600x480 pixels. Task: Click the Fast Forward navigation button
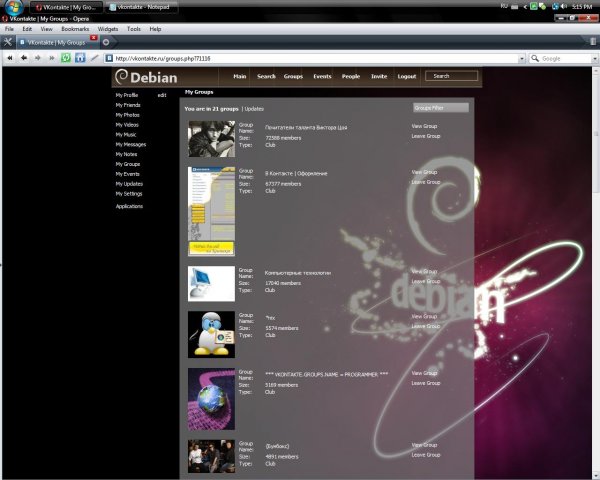coord(51,58)
